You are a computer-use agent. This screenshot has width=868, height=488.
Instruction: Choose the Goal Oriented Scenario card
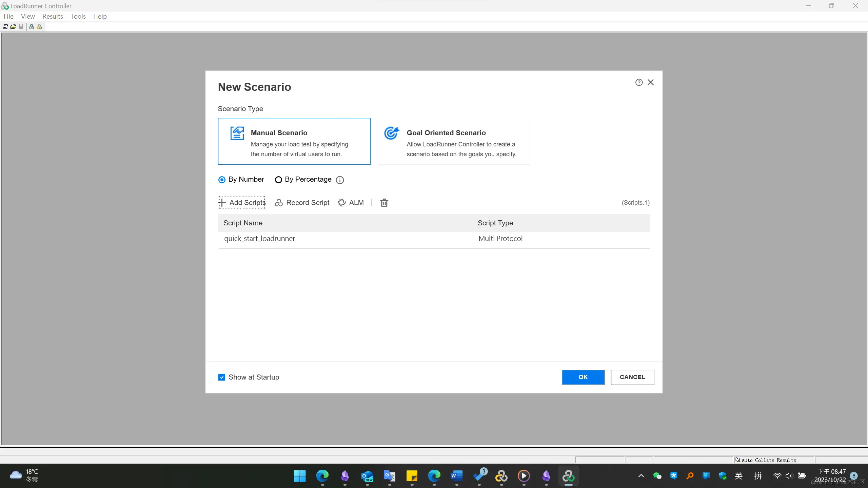click(454, 141)
